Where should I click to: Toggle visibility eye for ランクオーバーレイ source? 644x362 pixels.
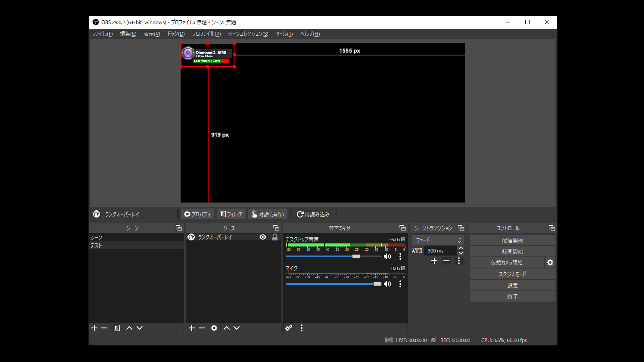tap(263, 237)
